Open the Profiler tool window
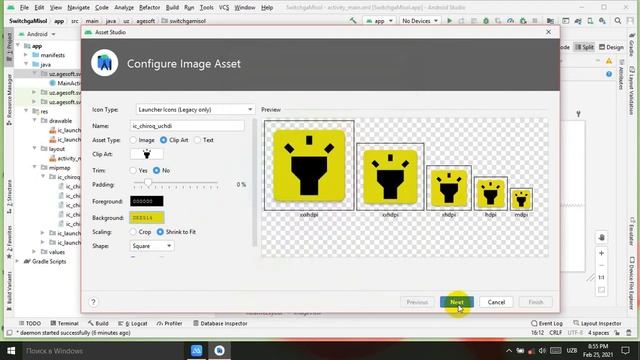This screenshot has width=640, height=360. pos(169,323)
